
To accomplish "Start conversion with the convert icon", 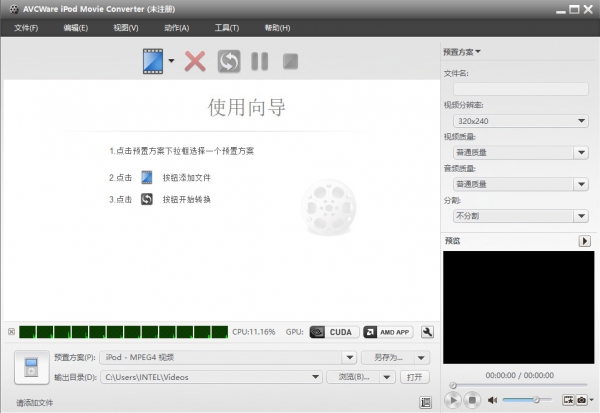I will (x=229, y=61).
